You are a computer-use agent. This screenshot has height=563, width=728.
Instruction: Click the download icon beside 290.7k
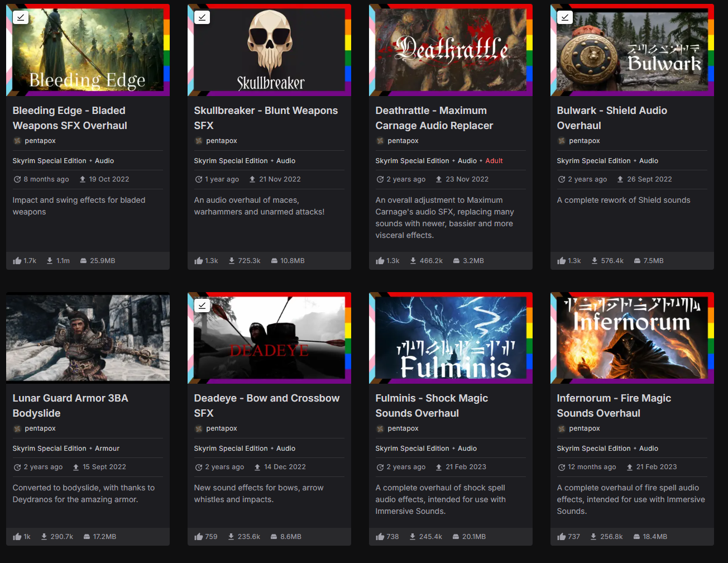[x=44, y=537]
